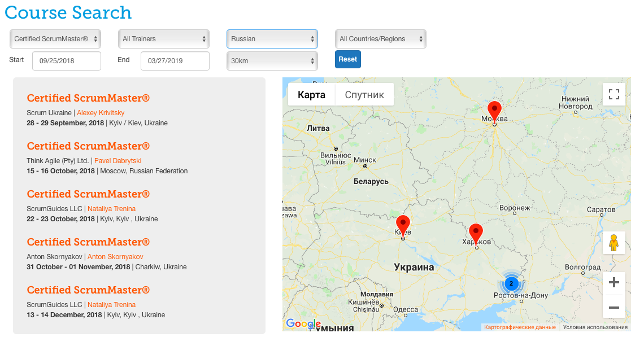The image size is (644, 346).
Task: Zoom in the map with plus icon
Action: coord(613,282)
